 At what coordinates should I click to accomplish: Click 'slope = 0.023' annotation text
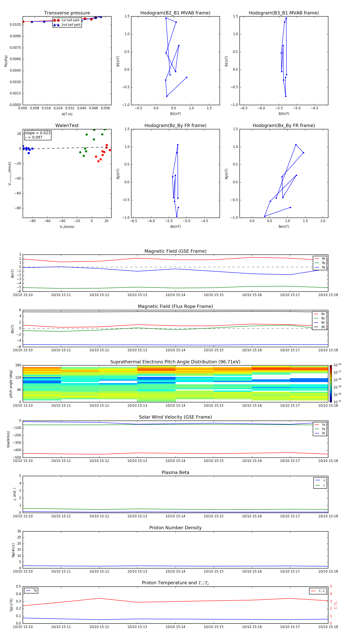37,133
